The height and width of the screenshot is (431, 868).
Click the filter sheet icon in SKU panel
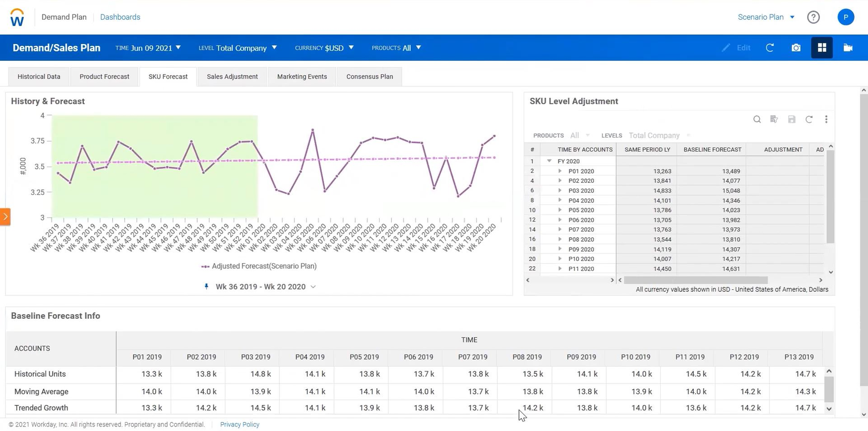pyautogui.click(x=774, y=119)
